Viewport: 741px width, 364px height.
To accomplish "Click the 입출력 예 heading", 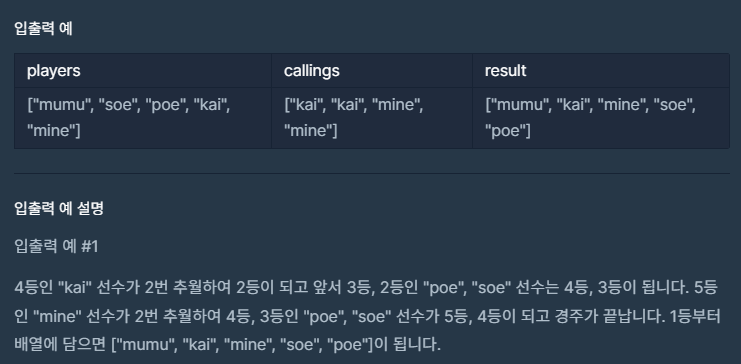I will [x=43, y=29].
